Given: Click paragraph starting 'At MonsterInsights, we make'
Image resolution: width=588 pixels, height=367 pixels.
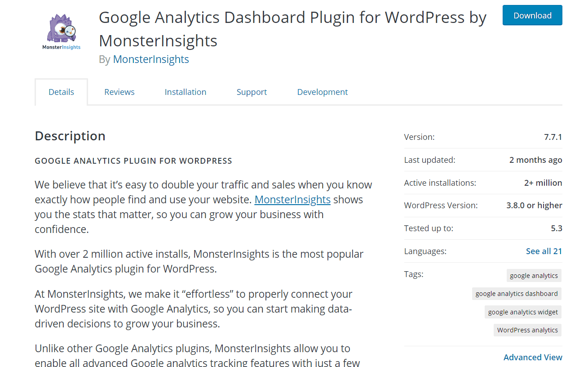Looking at the screenshot, I should [194, 309].
